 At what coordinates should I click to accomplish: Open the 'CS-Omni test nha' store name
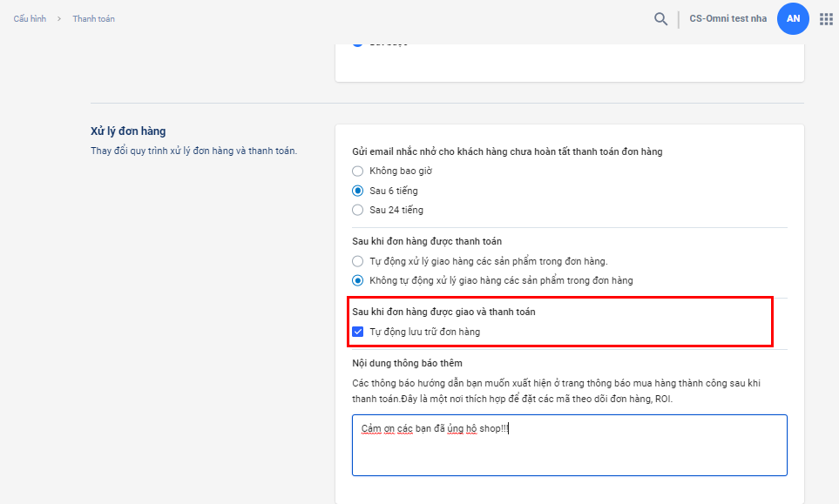coord(727,18)
